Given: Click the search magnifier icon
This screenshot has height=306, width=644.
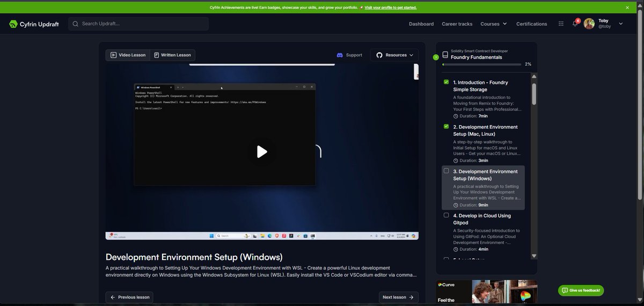Looking at the screenshot, I should click(x=76, y=24).
